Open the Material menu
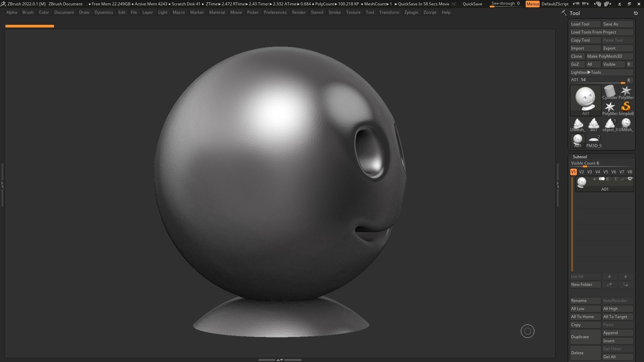The width and height of the screenshot is (644, 362). click(217, 12)
